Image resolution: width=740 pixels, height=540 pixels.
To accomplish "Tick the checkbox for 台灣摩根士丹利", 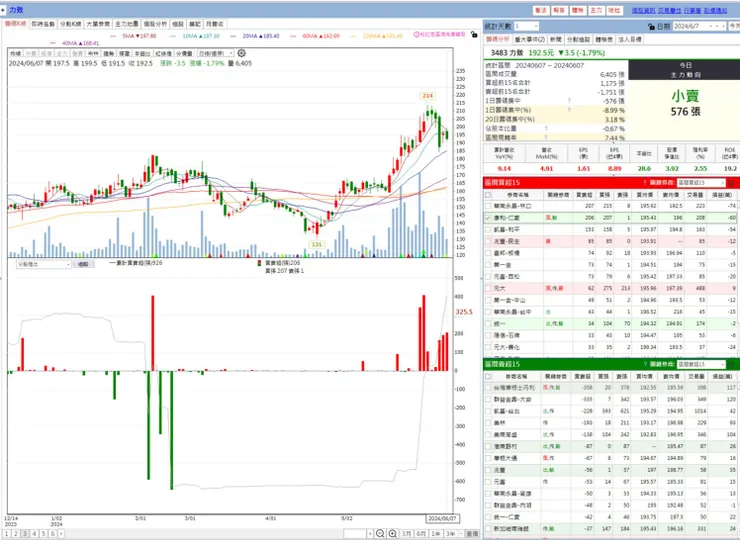I will click(488, 388).
